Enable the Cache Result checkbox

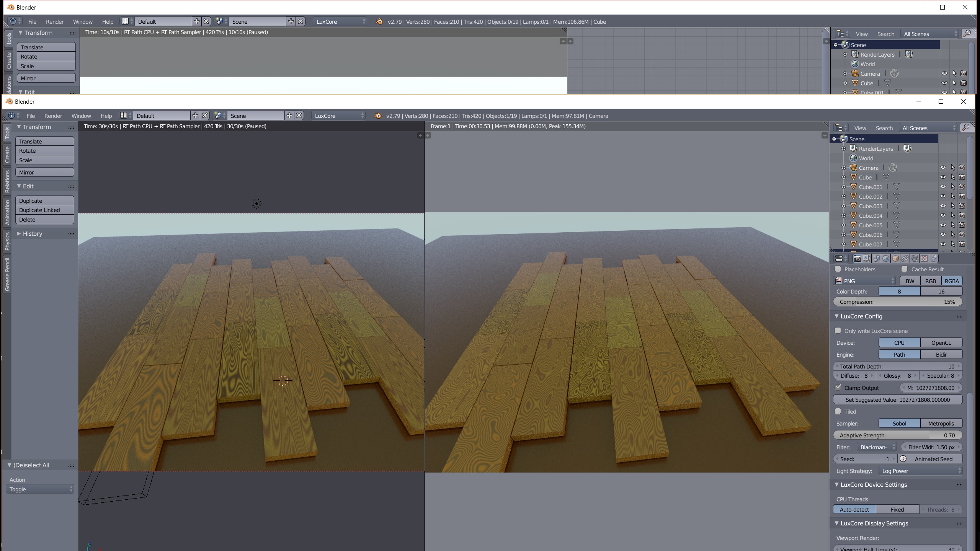905,269
